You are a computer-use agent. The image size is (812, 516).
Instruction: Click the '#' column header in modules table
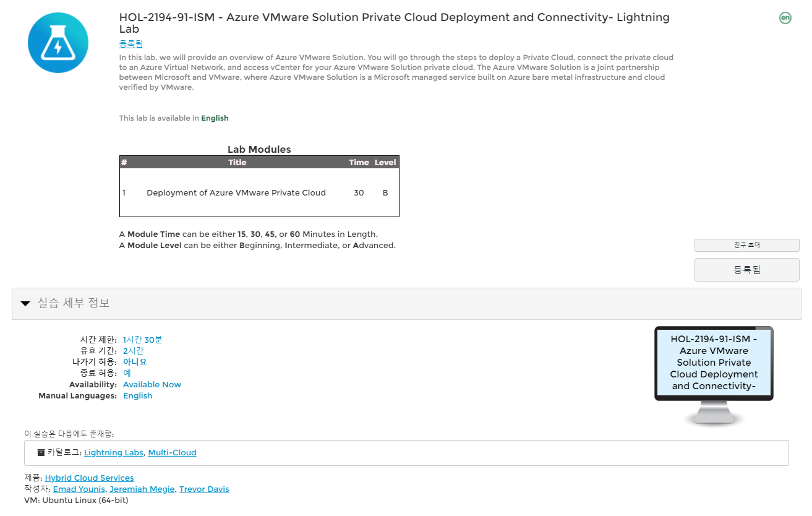[x=124, y=163]
